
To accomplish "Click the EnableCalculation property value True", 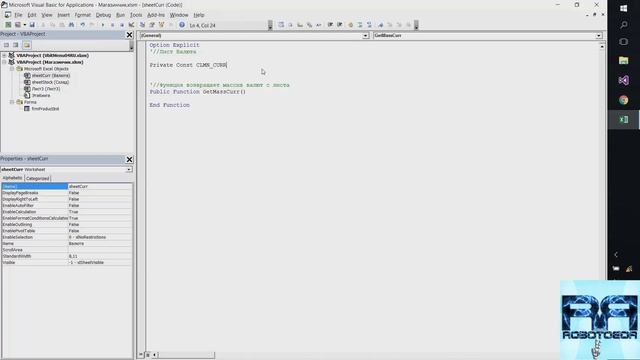I will [x=100, y=212].
